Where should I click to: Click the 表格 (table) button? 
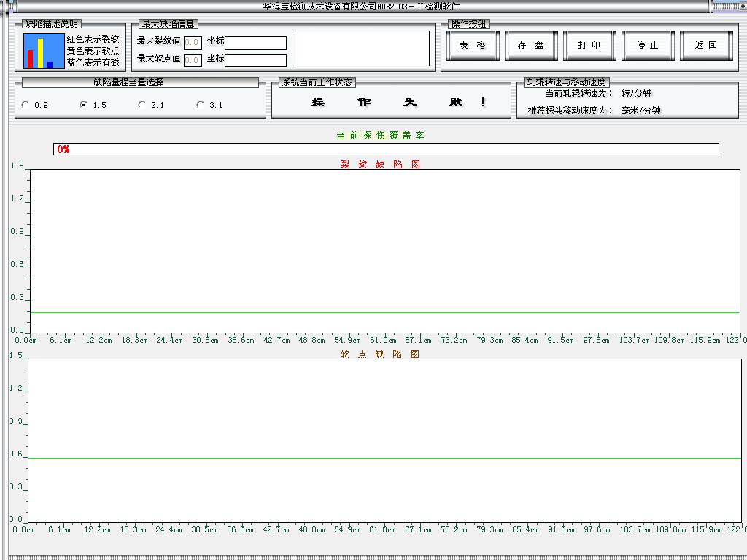coord(473,45)
